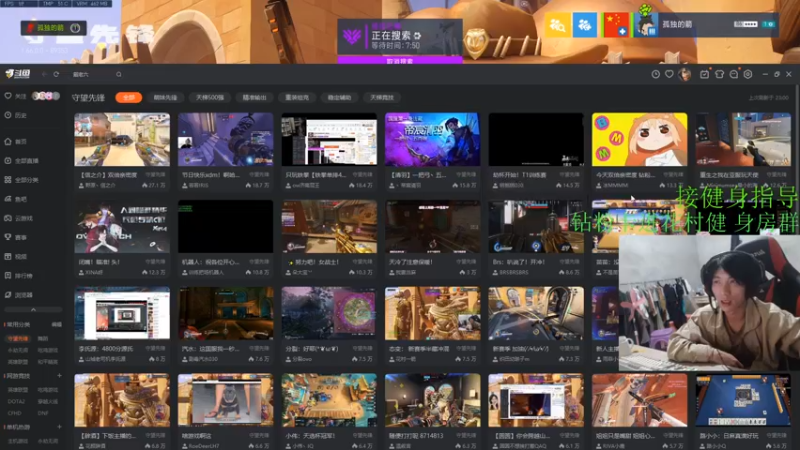Open the shirt skin icon in top bar
Image resolution: width=800 pixels, height=450 pixels.
click(719, 74)
